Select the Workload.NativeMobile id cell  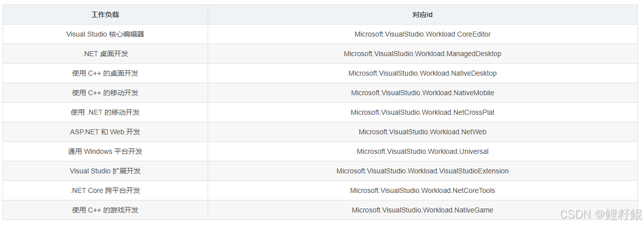422,93
